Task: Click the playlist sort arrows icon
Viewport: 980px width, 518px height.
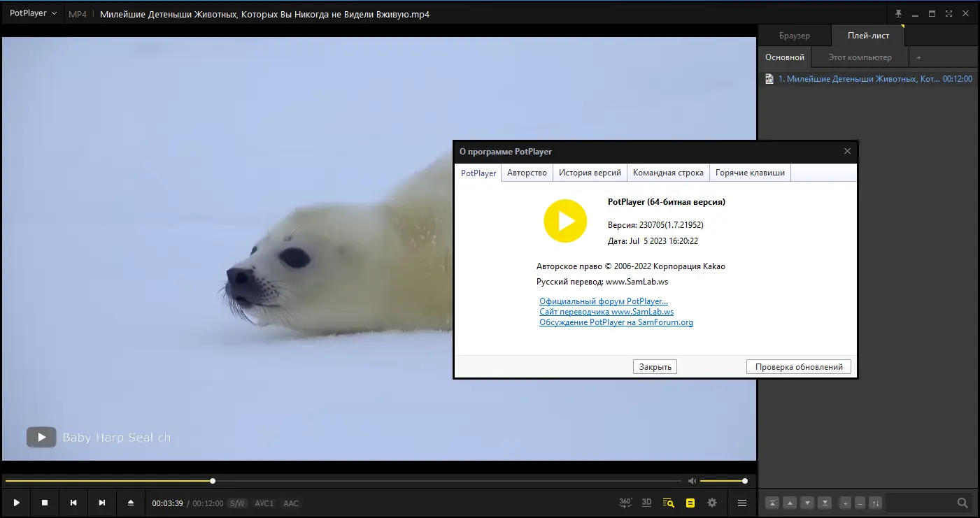Action: pos(875,503)
